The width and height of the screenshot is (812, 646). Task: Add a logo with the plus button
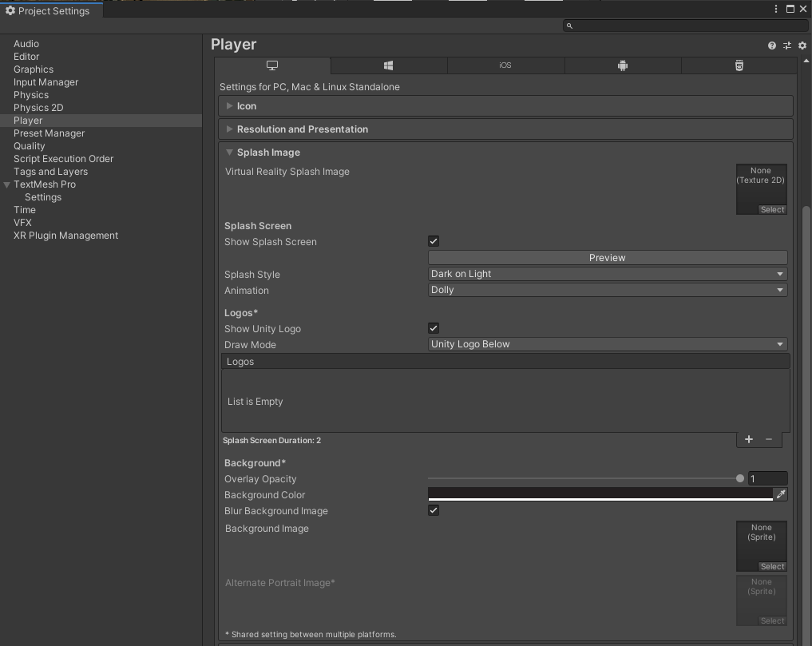coord(749,439)
